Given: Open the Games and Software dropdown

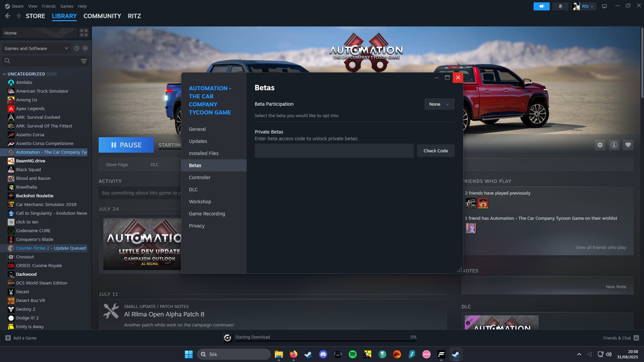Looking at the screenshot, I should (x=36, y=48).
